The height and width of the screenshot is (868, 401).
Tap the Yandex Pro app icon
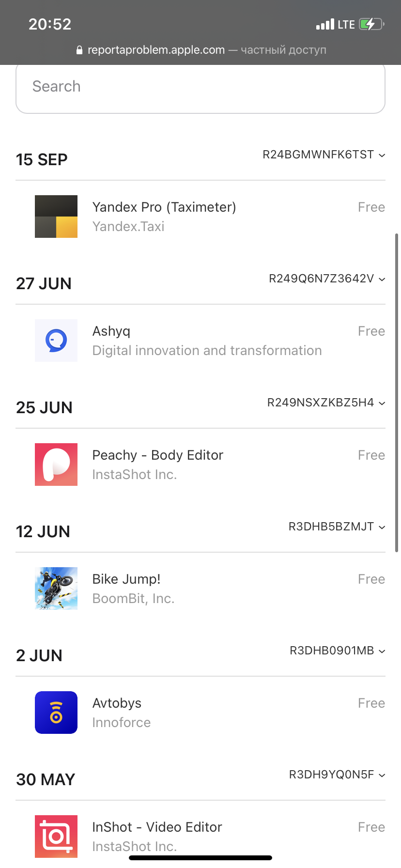pyautogui.click(x=56, y=217)
